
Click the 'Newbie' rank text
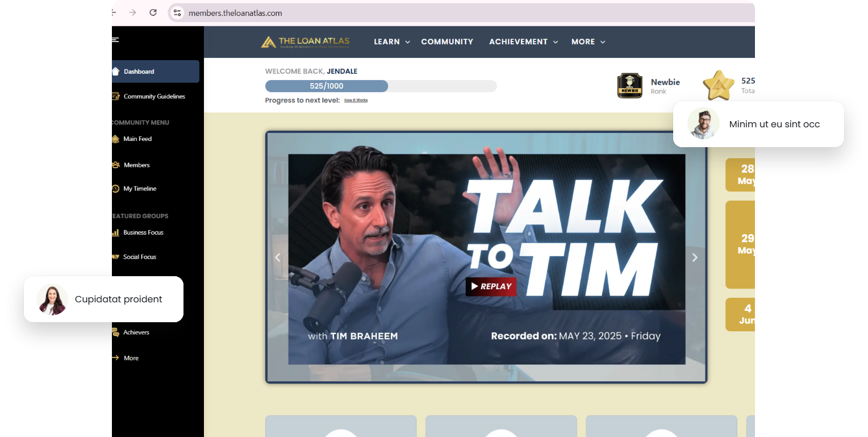click(x=665, y=82)
